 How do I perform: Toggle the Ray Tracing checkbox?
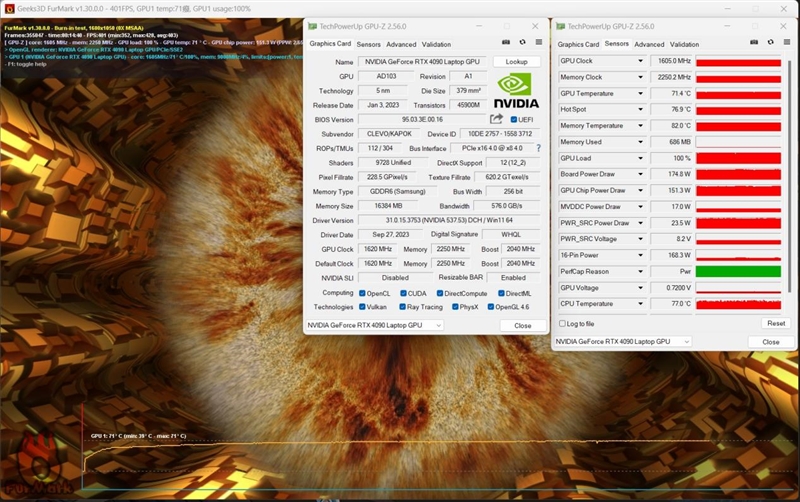[x=403, y=307]
